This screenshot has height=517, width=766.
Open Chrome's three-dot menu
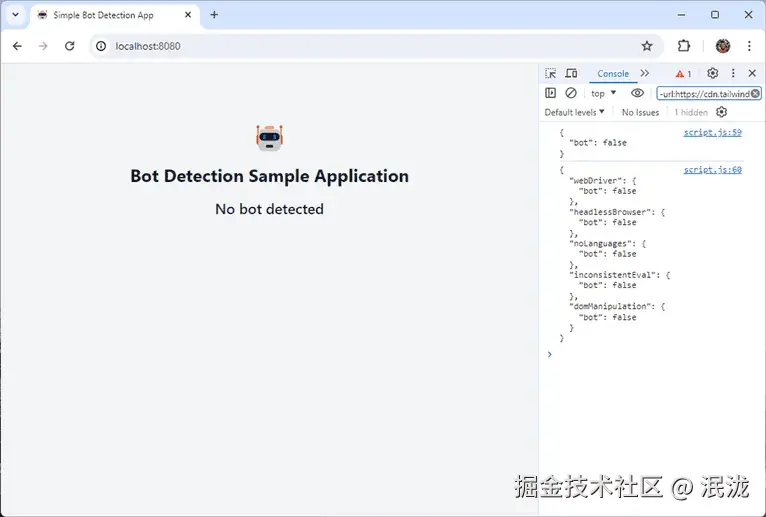pyautogui.click(x=749, y=46)
